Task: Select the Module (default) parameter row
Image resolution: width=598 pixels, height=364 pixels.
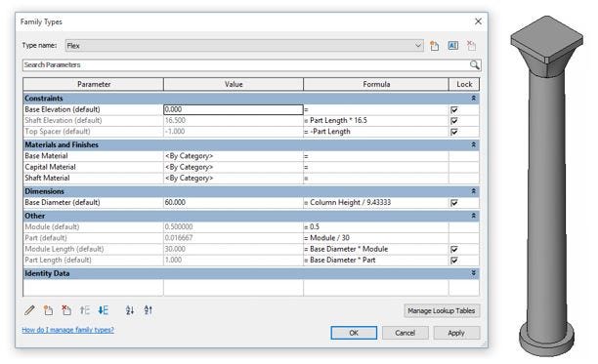Action: pos(251,226)
